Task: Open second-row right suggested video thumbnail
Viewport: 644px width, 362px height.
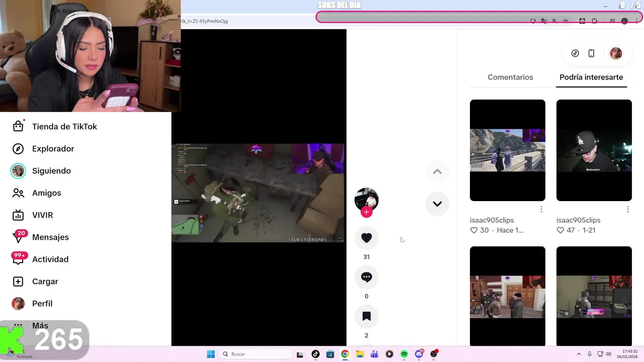Action: click(x=594, y=296)
